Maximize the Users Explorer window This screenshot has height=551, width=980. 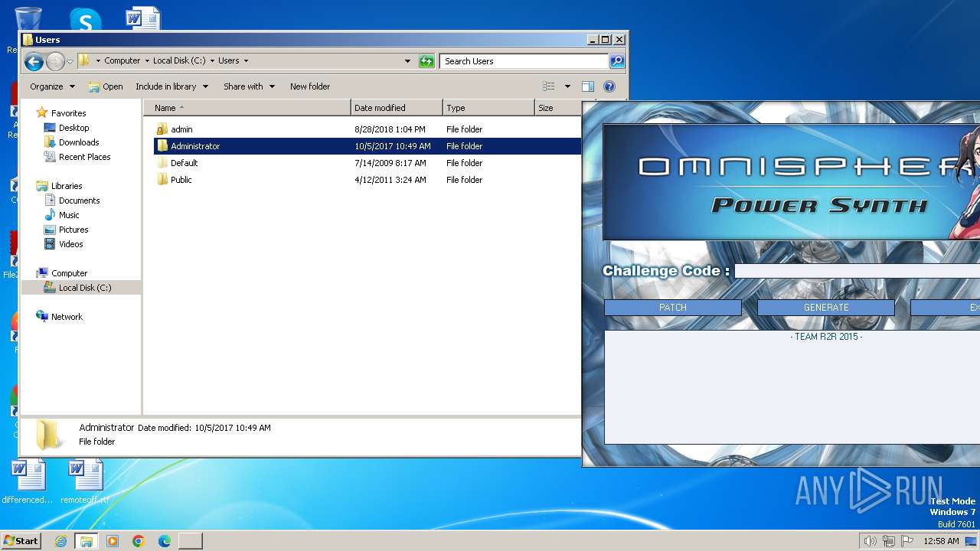605,40
